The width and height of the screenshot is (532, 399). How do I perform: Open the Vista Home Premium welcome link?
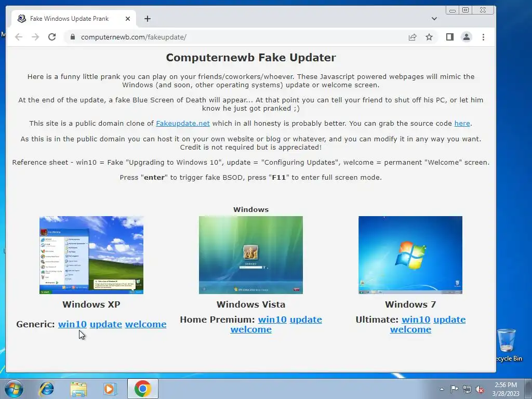pos(251,329)
